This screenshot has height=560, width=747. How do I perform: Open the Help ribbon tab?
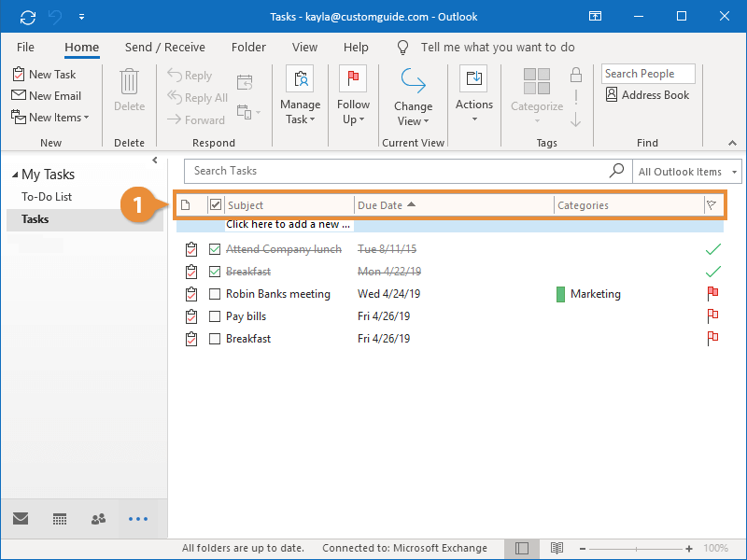coord(356,48)
